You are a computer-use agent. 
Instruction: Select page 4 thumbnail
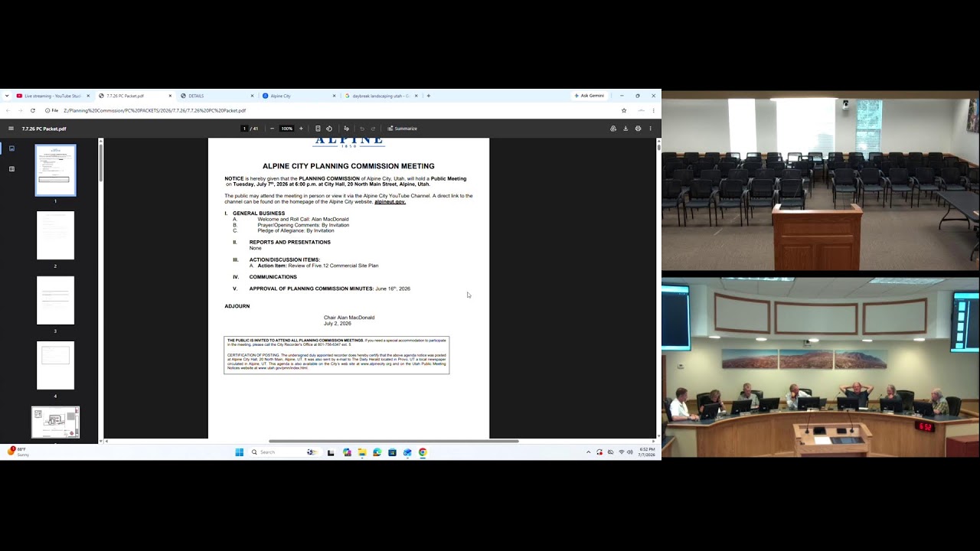pyautogui.click(x=55, y=366)
